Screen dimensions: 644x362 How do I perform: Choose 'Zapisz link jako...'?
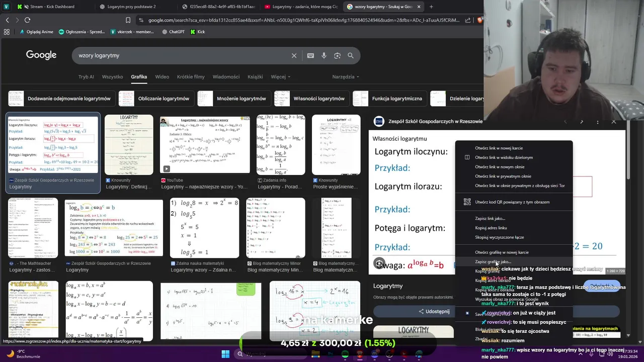pyautogui.click(x=514, y=218)
